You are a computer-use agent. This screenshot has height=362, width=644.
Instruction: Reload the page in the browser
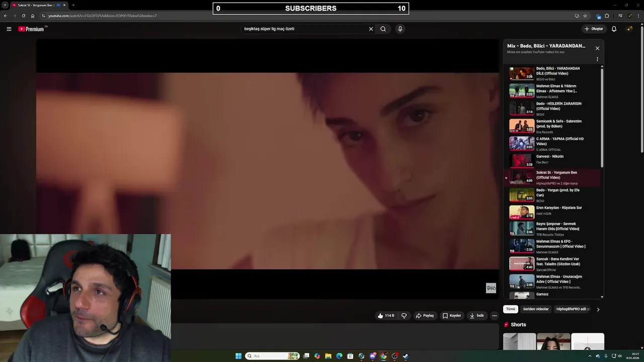(x=23, y=16)
